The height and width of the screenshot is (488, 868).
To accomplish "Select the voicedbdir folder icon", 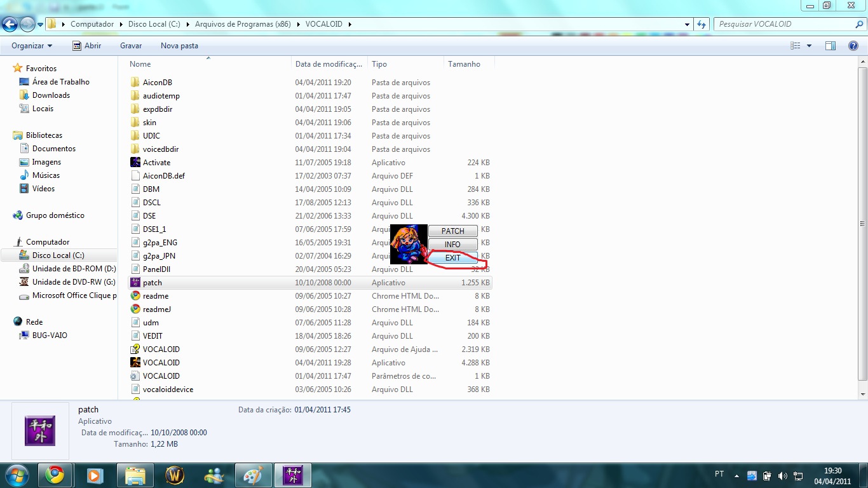I will [135, 149].
